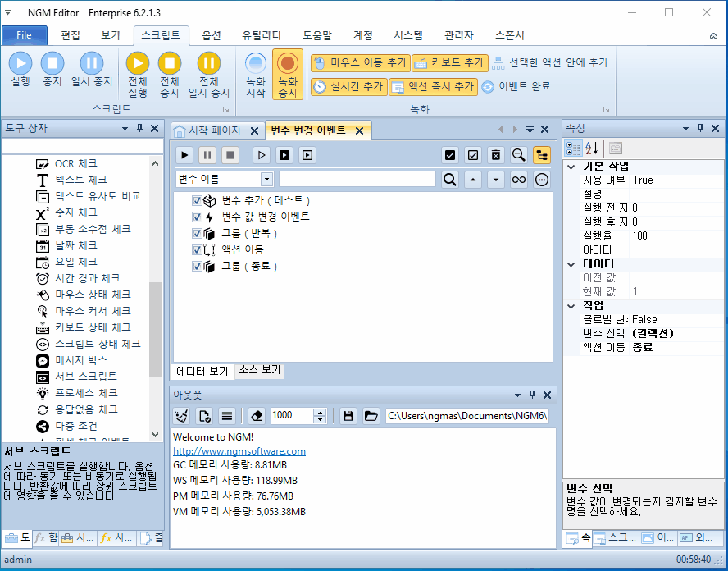Open the 속성 panel options dropdown arrow
728x571 pixels.
(685, 129)
